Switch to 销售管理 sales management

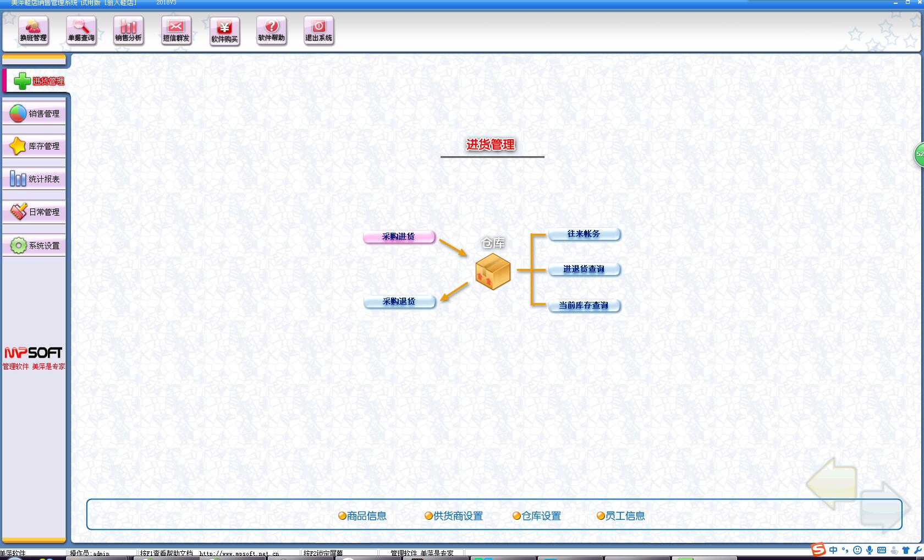tap(34, 114)
